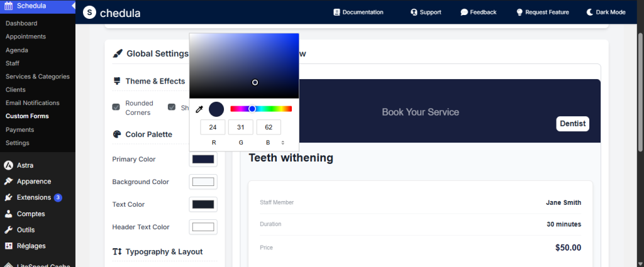
Task: Click the Dark Mode moon icon
Action: click(x=590, y=12)
